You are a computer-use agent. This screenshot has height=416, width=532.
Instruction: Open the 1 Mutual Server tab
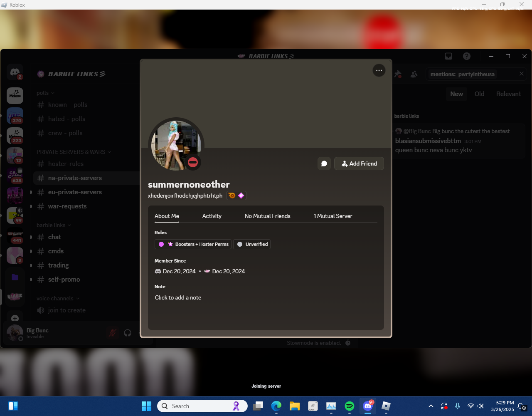[x=333, y=216]
